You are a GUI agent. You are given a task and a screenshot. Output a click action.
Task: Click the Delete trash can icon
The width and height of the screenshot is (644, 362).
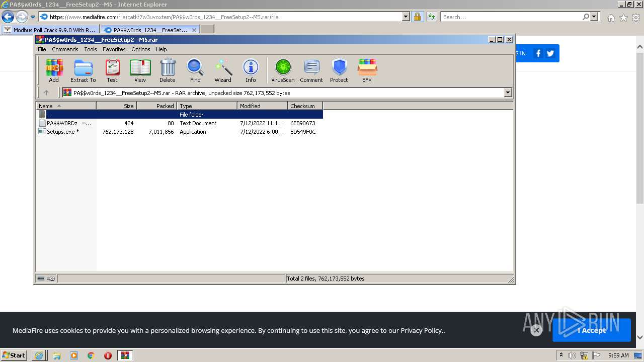click(168, 71)
